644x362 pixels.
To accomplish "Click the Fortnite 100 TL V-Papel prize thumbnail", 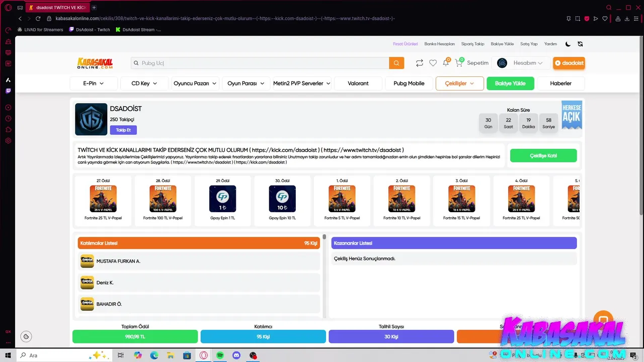I will click(163, 199).
